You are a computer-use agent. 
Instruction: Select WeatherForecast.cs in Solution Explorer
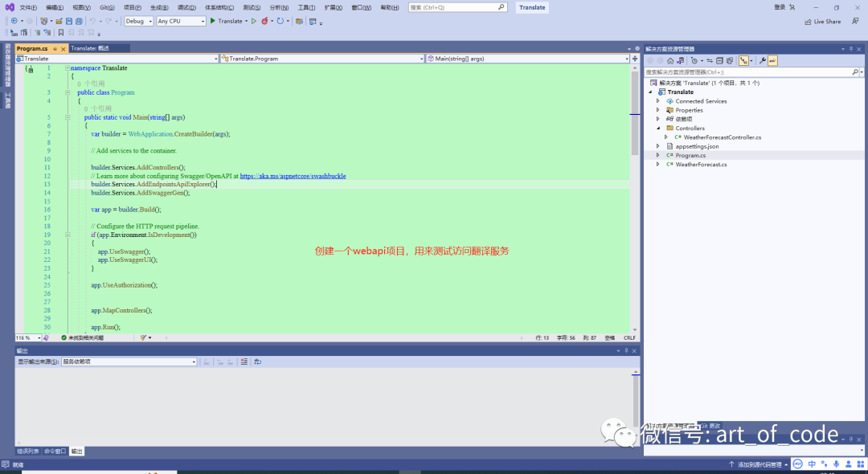[x=701, y=164]
